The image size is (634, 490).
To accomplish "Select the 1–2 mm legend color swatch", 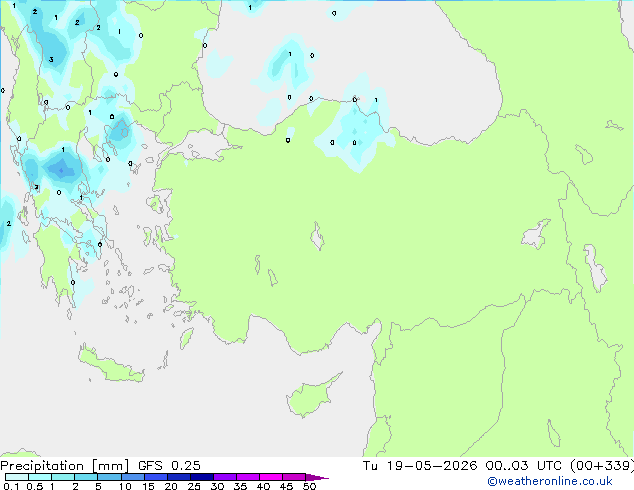I will (x=63, y=477).
